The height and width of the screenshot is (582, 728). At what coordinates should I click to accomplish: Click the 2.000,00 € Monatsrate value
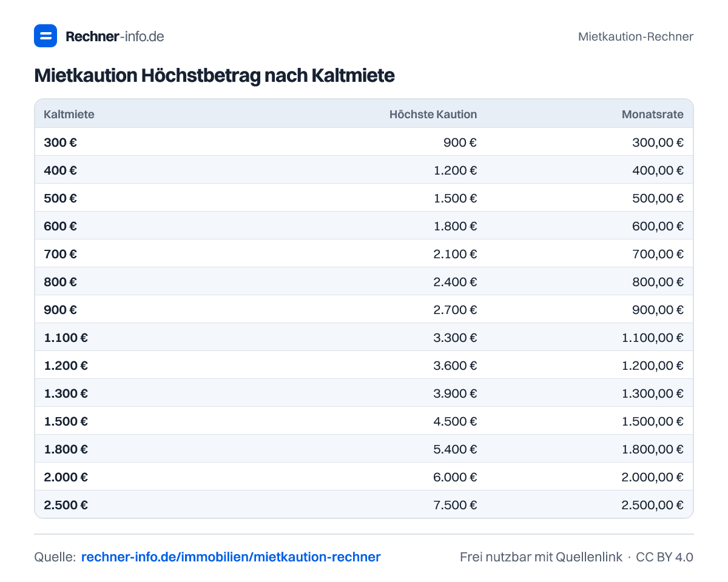[652, 477]
